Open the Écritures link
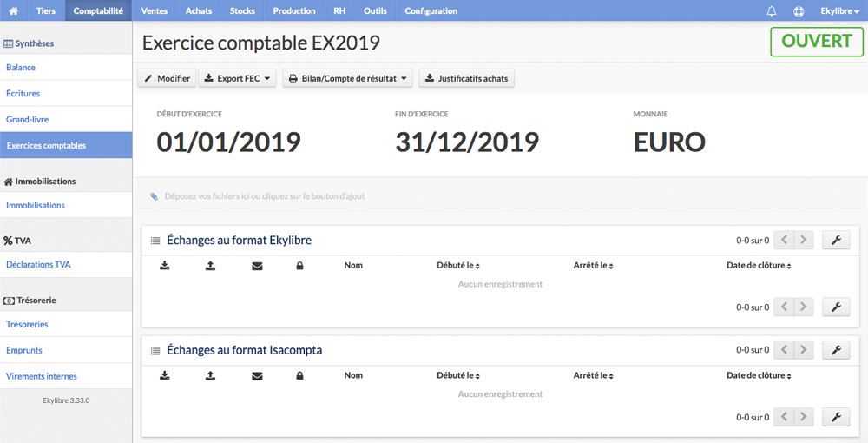The image size is (868, 443). pyautogui.click(x=66, y=94)
